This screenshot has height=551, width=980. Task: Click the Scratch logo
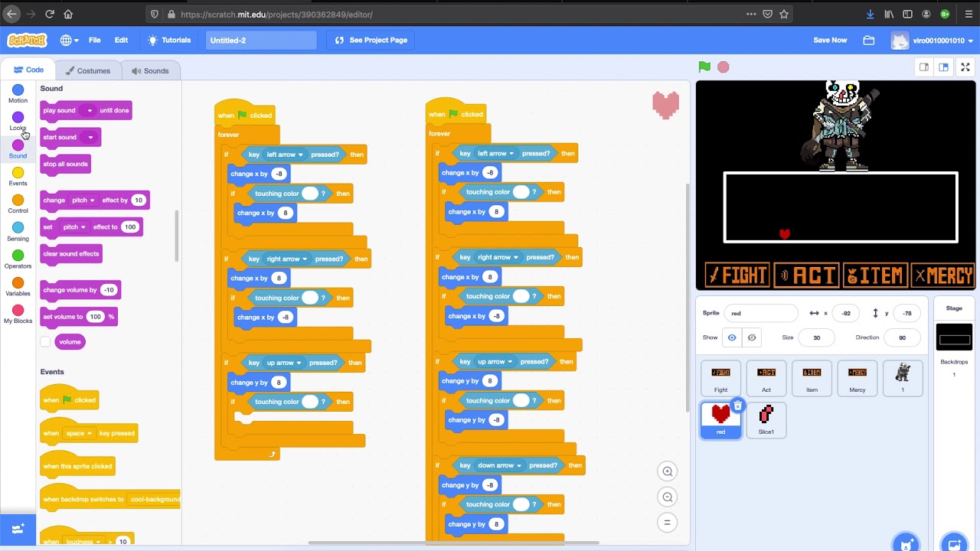pos(27,41)
